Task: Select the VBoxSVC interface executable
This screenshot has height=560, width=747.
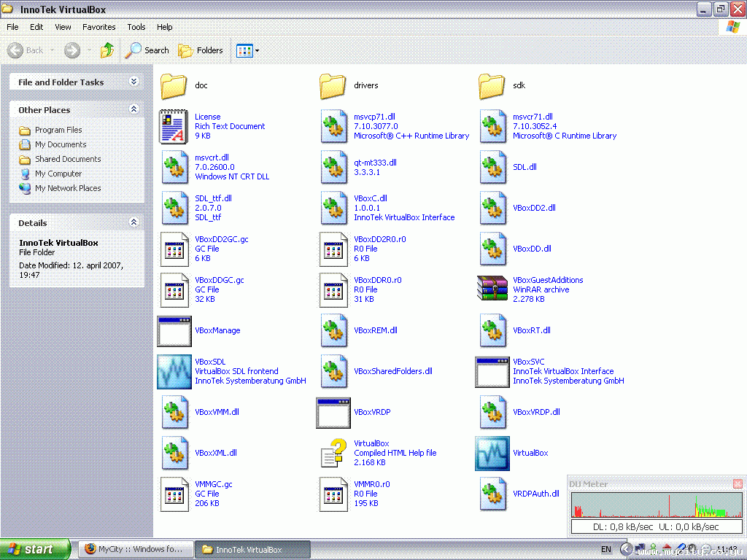Action: click(492, 371)
